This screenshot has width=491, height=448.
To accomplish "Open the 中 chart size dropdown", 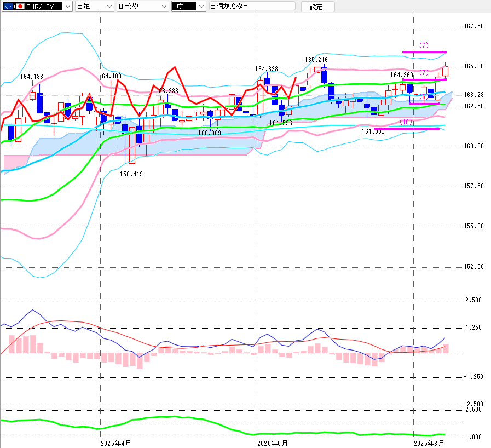I will [x=189, y=6].
